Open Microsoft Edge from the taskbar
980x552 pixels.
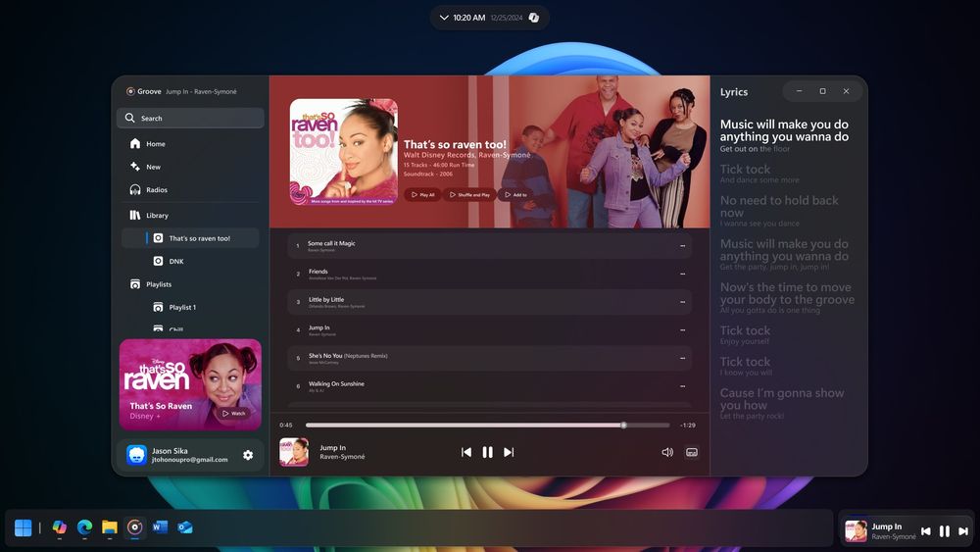[84, 527]
